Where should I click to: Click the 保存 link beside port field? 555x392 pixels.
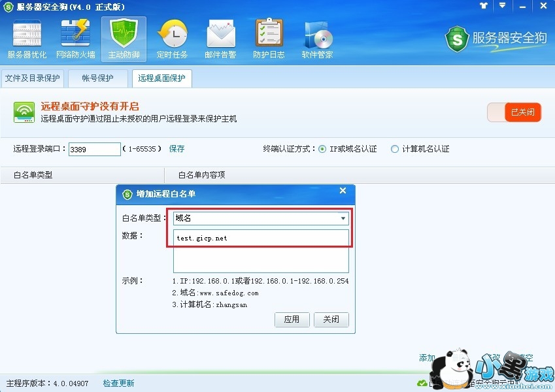pos(177,148)
